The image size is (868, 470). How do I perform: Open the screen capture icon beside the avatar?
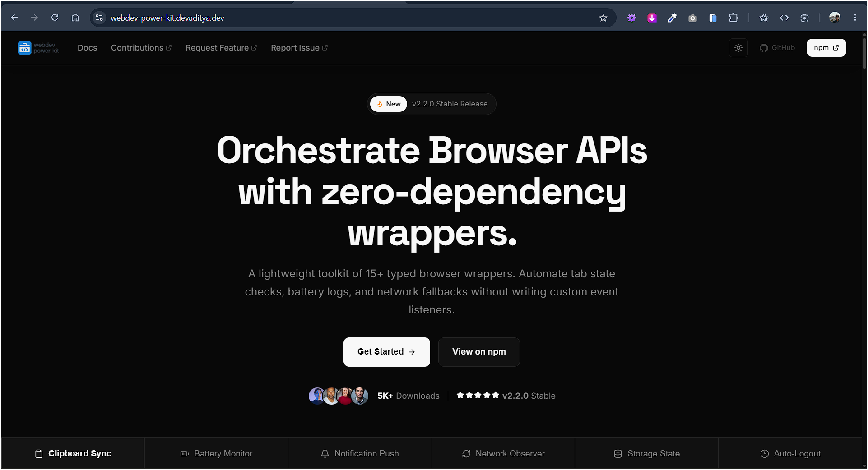click(x=804, y=18)
